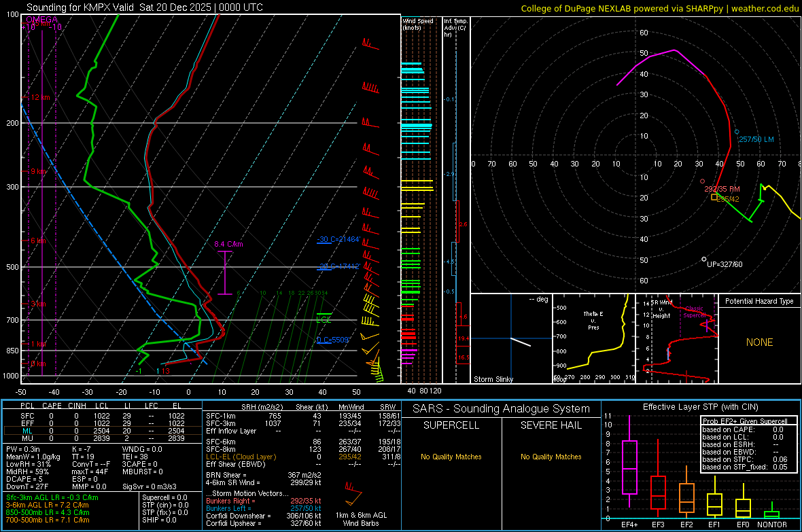Click the NONE hazard type value
This screenshot has width=802, height=532.
point(759,342)
